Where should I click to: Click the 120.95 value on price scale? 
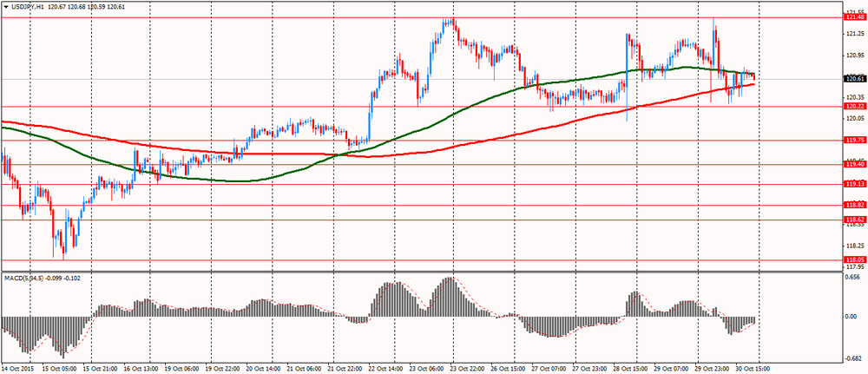tap(855, 55)
